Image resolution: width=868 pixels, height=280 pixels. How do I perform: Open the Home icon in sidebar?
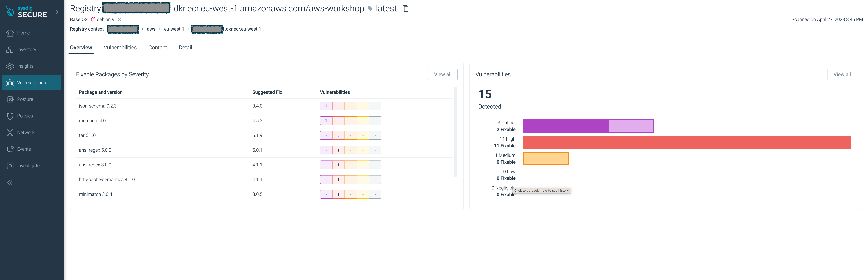pos(10,33)
